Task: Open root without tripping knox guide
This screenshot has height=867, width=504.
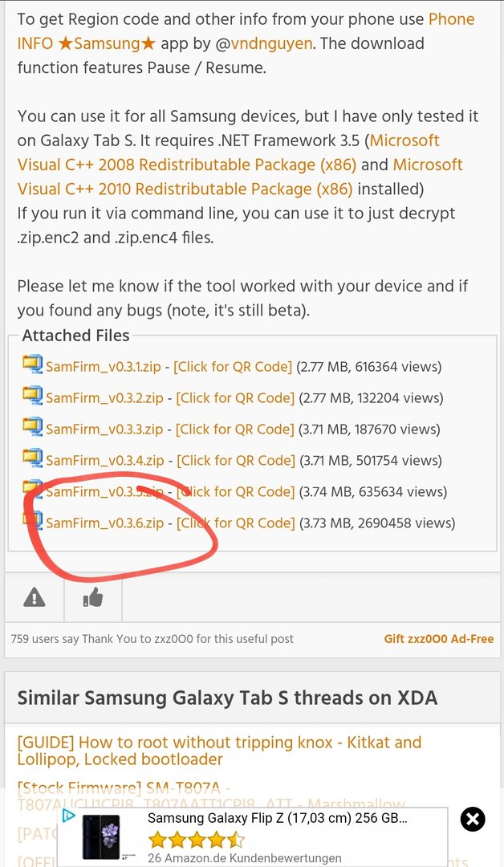Action: pos(219,751)
